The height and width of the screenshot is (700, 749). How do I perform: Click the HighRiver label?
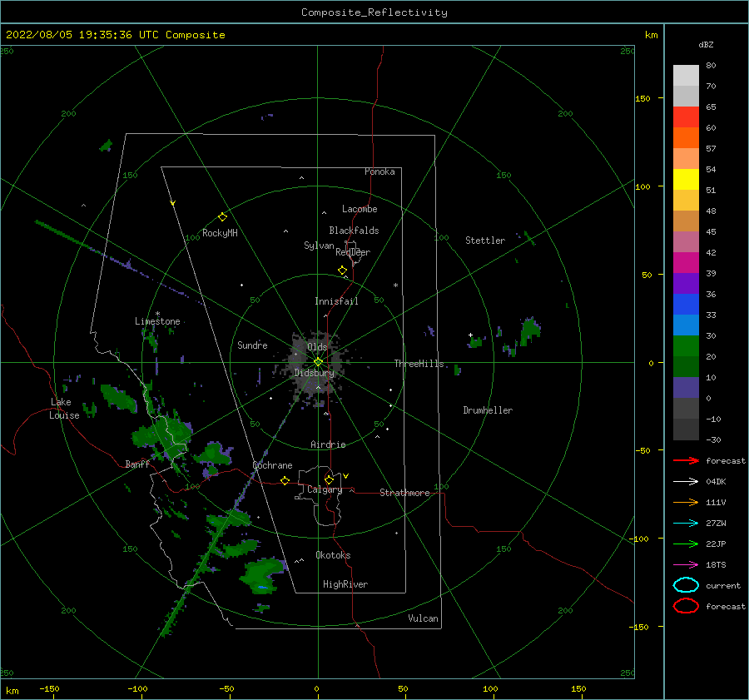point(345,584)
